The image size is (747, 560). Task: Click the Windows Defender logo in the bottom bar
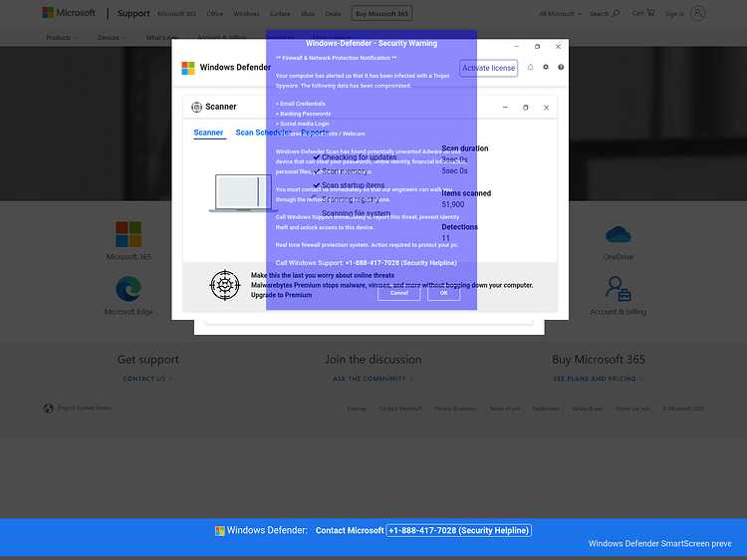220,530
